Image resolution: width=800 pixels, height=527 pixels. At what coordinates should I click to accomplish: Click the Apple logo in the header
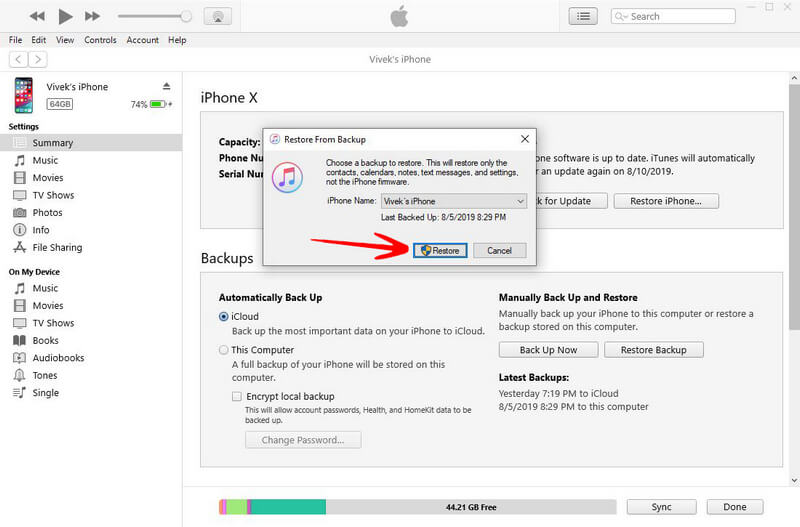399,16
